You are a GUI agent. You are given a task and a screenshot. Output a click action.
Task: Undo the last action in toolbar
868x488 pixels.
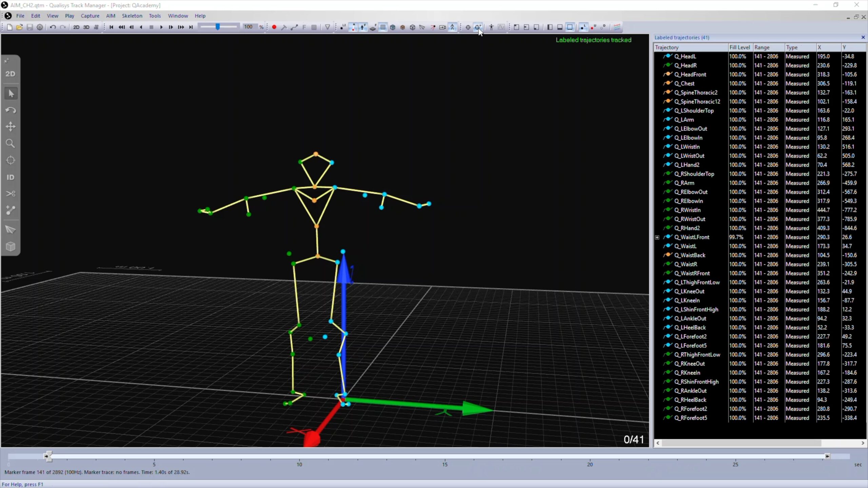point(53,27)
